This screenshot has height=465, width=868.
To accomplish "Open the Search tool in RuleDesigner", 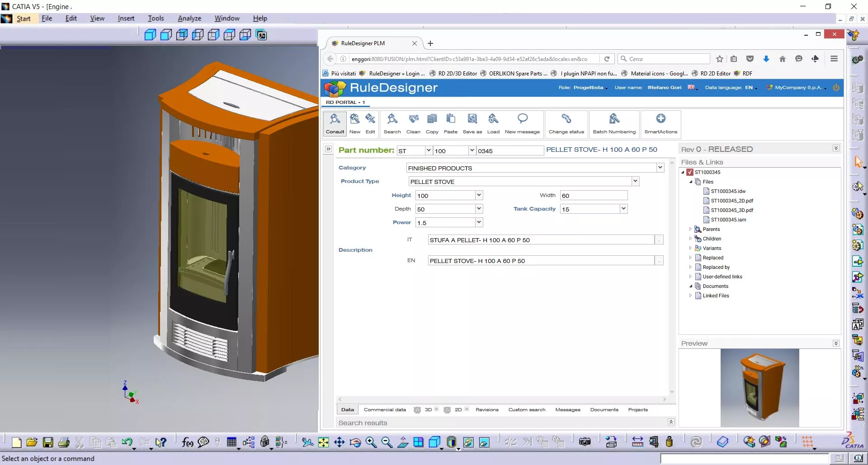I will tap(392, 123).
